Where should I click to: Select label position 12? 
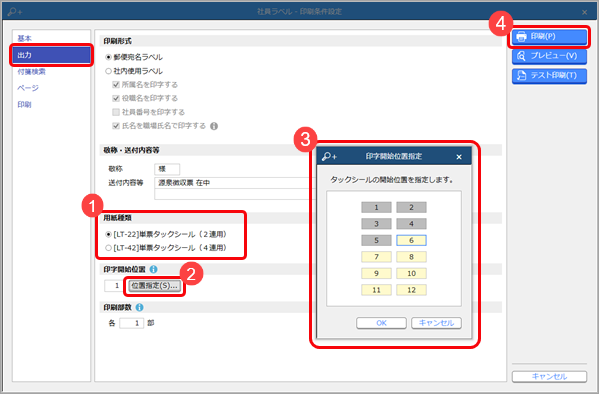pos(411,290)
